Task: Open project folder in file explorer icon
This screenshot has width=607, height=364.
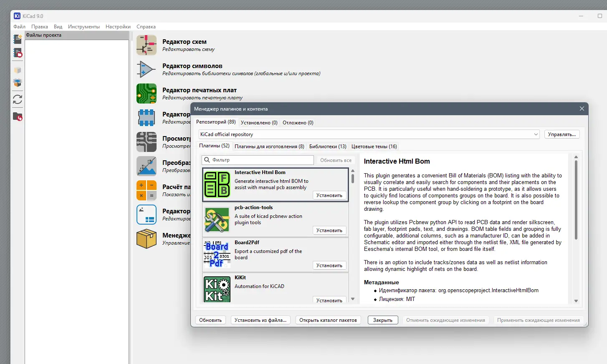Action: click(x=18, y=116)
